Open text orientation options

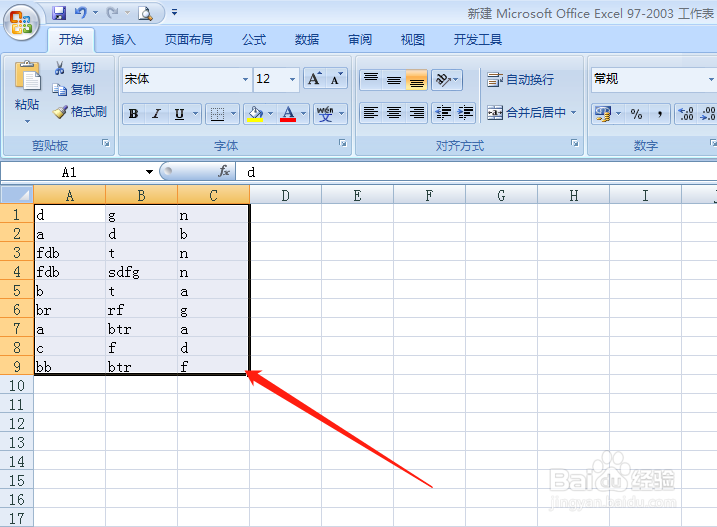(x=447, y=80)
